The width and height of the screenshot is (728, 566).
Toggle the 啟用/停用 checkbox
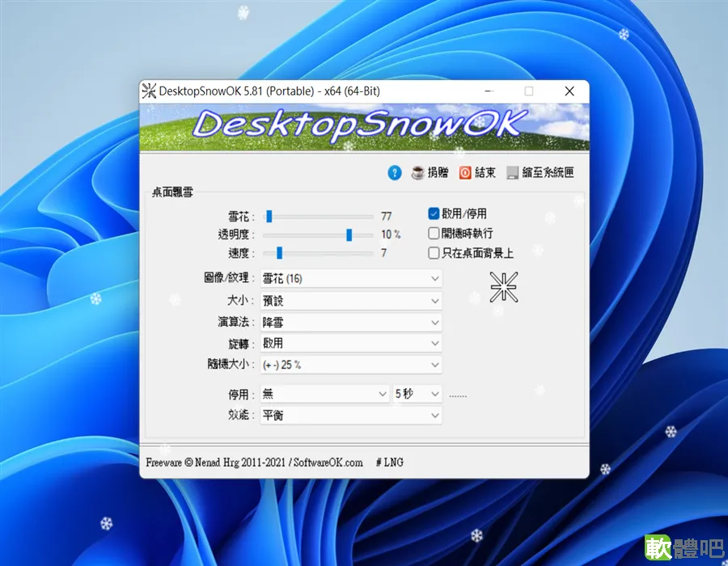[434, 213]
